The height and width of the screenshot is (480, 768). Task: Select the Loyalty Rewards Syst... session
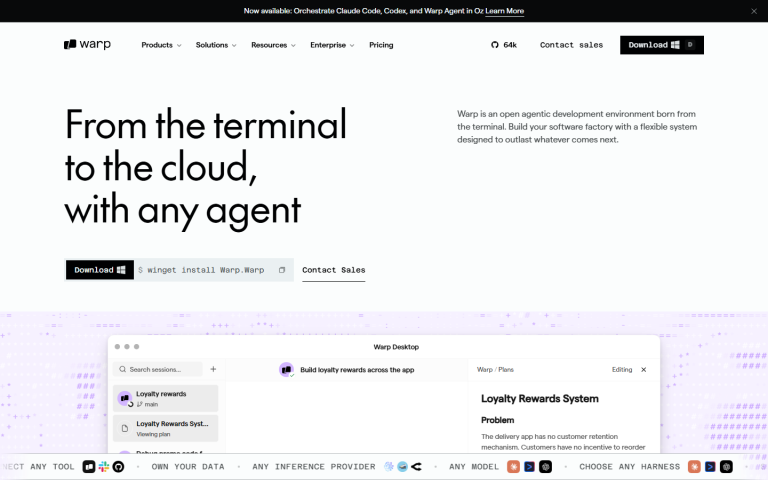click(166, 429)
